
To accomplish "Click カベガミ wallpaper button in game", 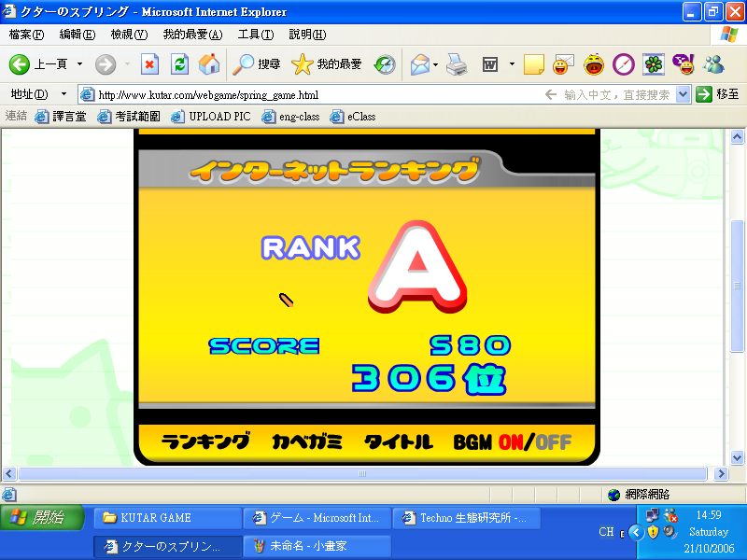I will [x=307, y=441].
